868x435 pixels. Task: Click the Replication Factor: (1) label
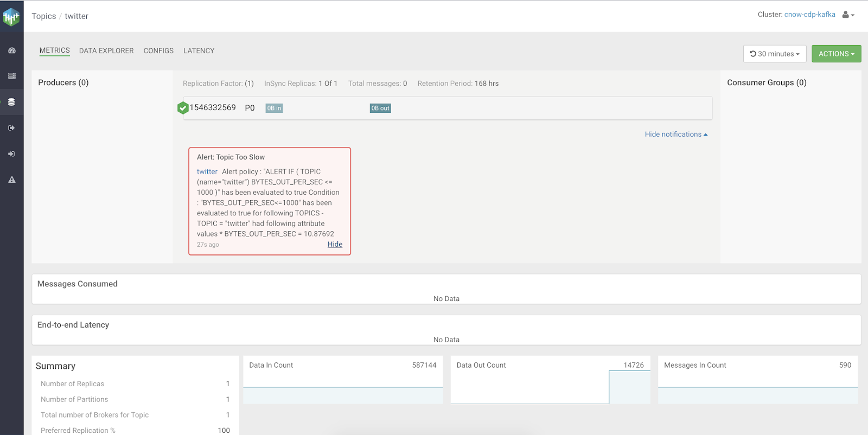click(218, 84)
